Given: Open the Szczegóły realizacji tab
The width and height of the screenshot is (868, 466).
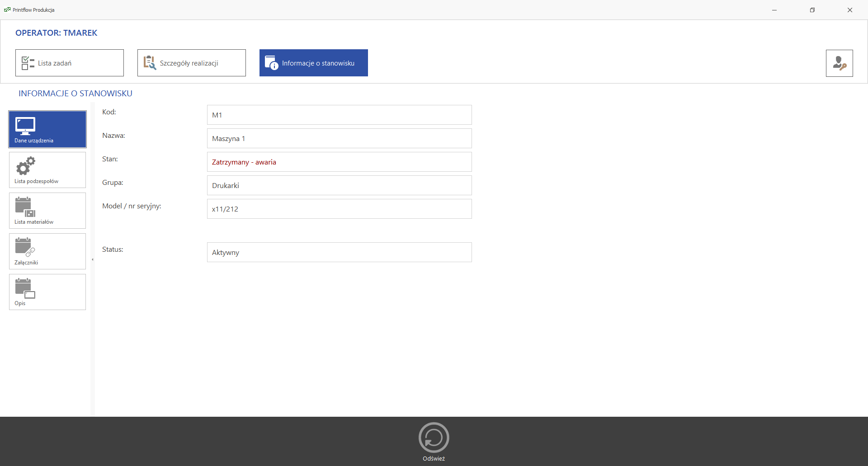Looking at the screenshot, I should [191, 63].
